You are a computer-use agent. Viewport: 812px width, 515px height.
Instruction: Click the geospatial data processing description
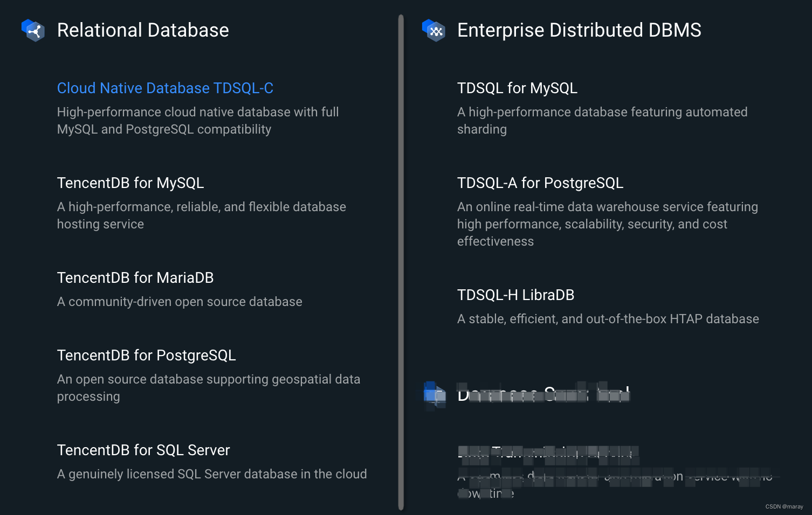coord(209,387)
